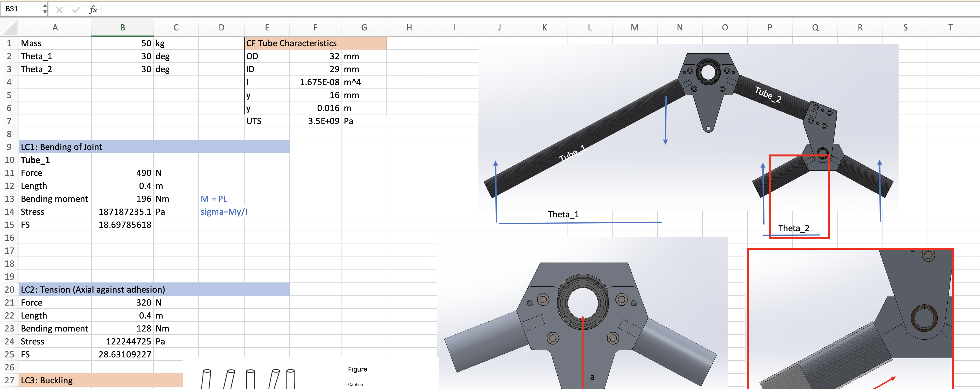Click the Theta_1 value 30 cell
Screen dimensions: 980x389
coord(123,56)
